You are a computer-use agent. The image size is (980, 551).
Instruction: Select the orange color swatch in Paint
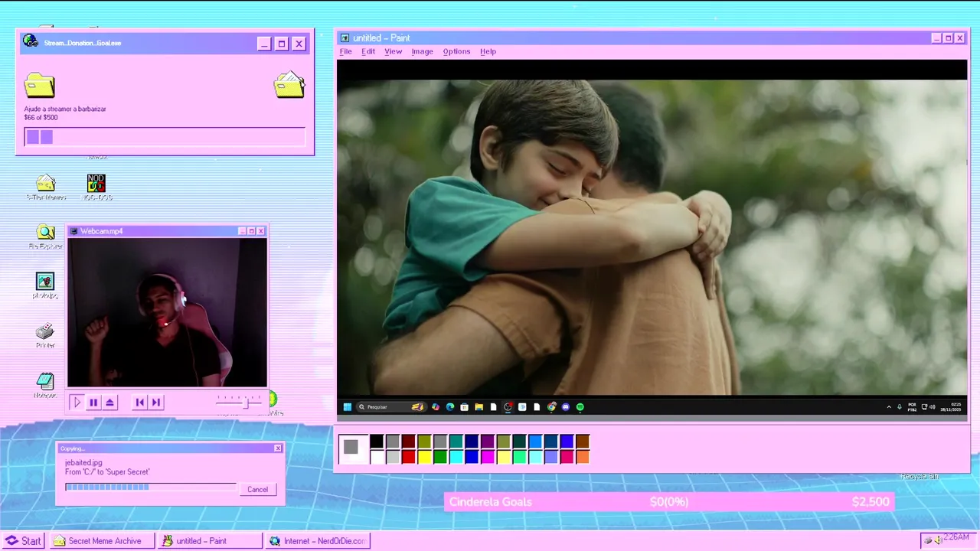click(583, 457)
